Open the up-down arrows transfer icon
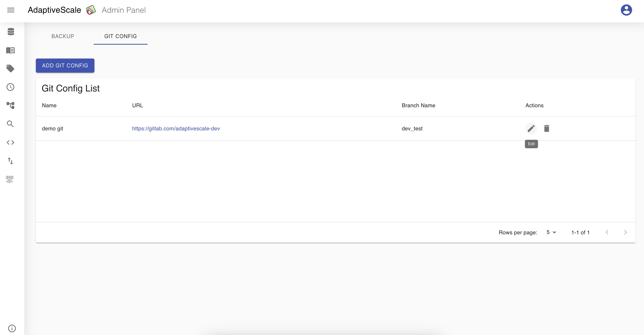Screen dimensions: 644x335 pos(10,161)
